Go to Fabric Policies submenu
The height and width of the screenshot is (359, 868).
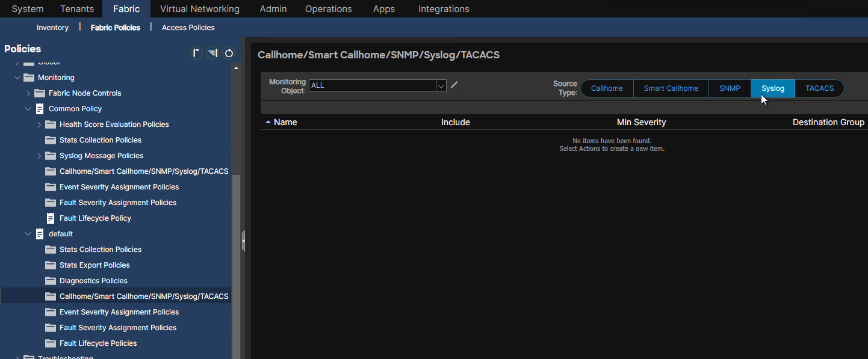(116, 28)
